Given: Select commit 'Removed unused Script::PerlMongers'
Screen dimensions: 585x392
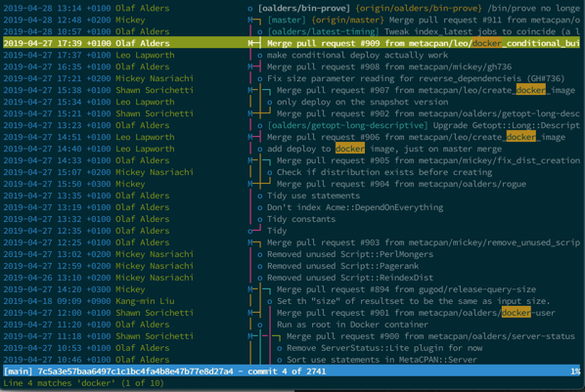Looking at the screenshot, I should pyautogui.click(x=350, y=254).
